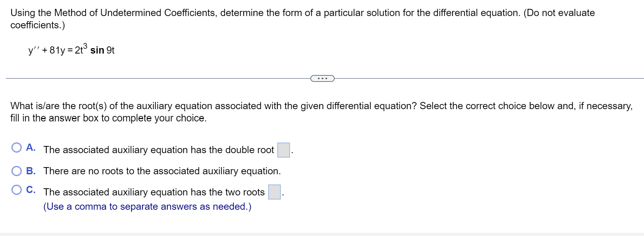Click the sin 9t term in the equation

pyautogui.click(x=102, y=50)
